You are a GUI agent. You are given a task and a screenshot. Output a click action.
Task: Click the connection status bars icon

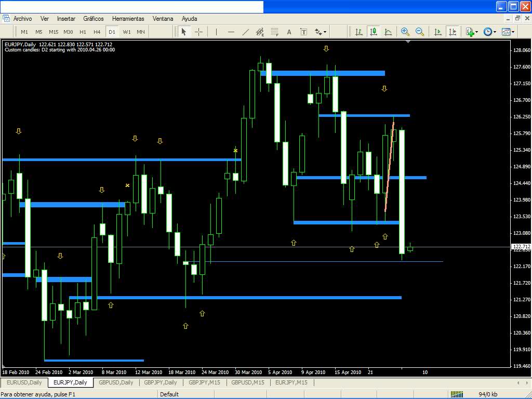[457, 394]
